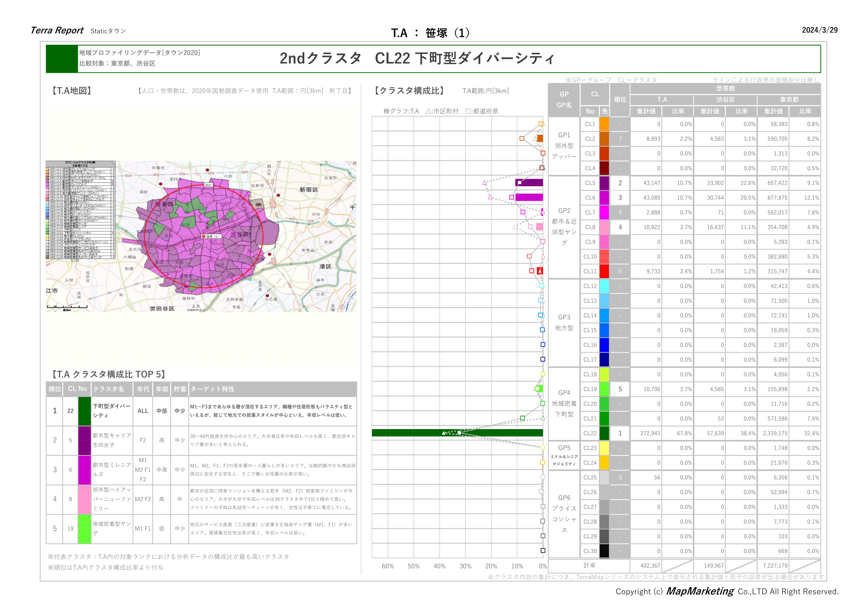Click the 7,227,179 Tokyo total

[x=775, y=566]
